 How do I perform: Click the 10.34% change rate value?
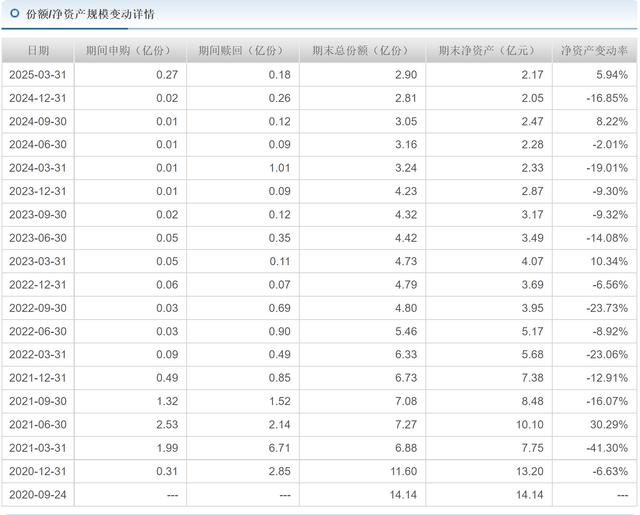coord(609,261)
